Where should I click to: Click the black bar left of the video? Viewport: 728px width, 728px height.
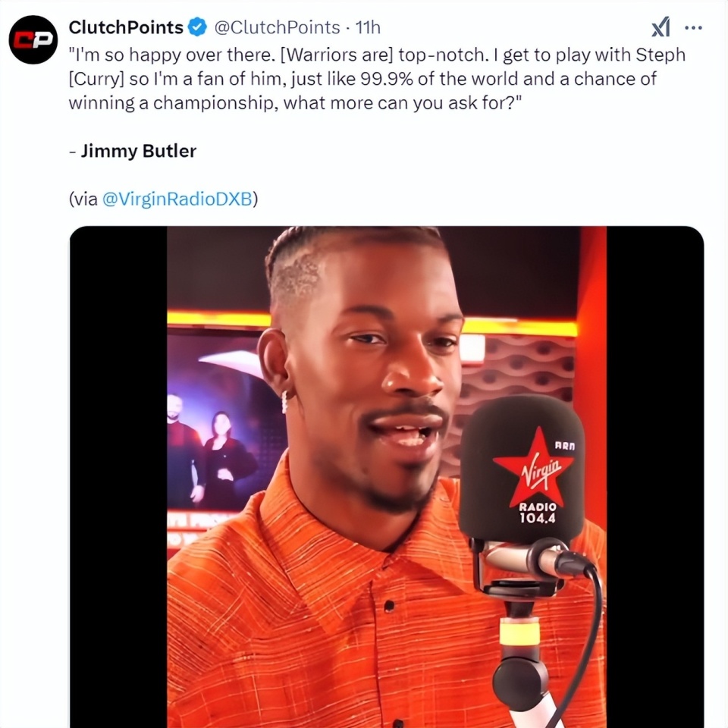118,477
